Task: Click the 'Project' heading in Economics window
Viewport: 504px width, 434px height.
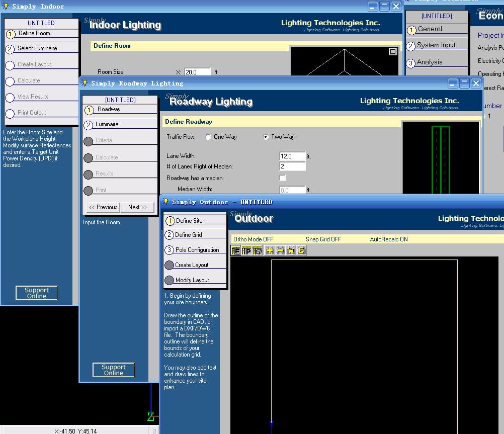Action: [x=490, y=35]
